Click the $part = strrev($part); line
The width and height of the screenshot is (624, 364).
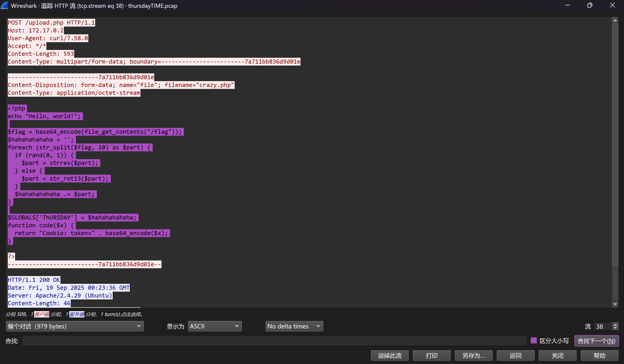point(60,163)
